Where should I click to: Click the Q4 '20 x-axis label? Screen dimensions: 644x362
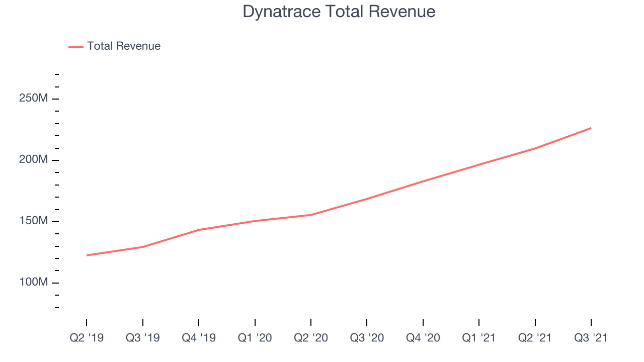point(423,338)
